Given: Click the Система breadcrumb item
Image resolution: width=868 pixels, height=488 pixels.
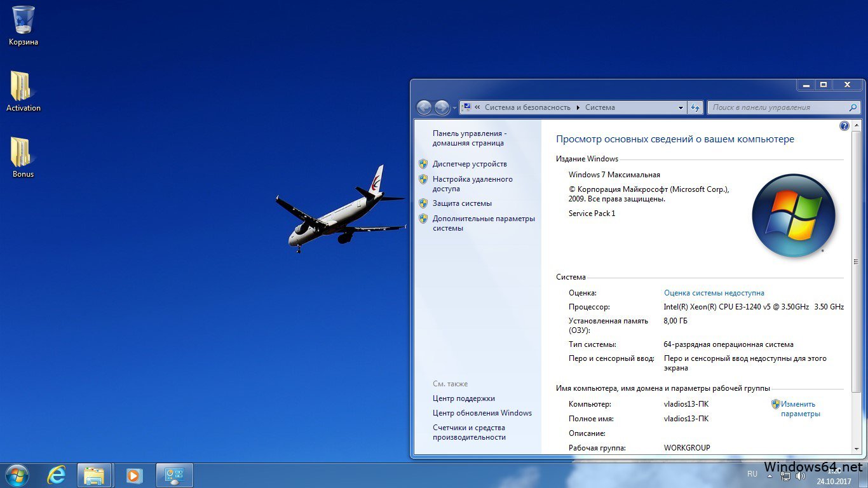Looking at the screenshot, I should pyautogui.click(x=600, y=107).
